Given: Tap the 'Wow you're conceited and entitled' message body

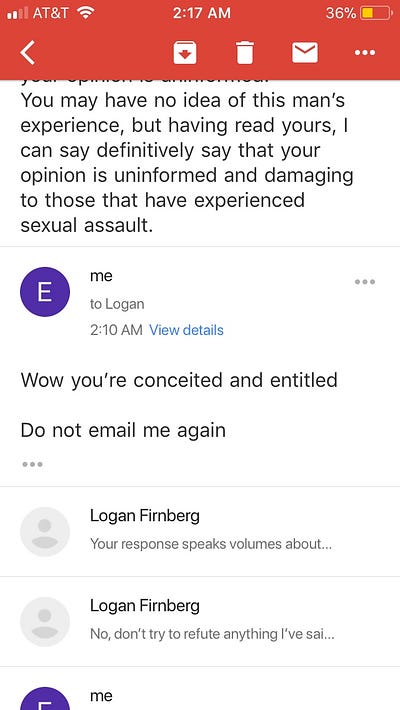Looking at the screenshot, I should click(x=179, y=380).
